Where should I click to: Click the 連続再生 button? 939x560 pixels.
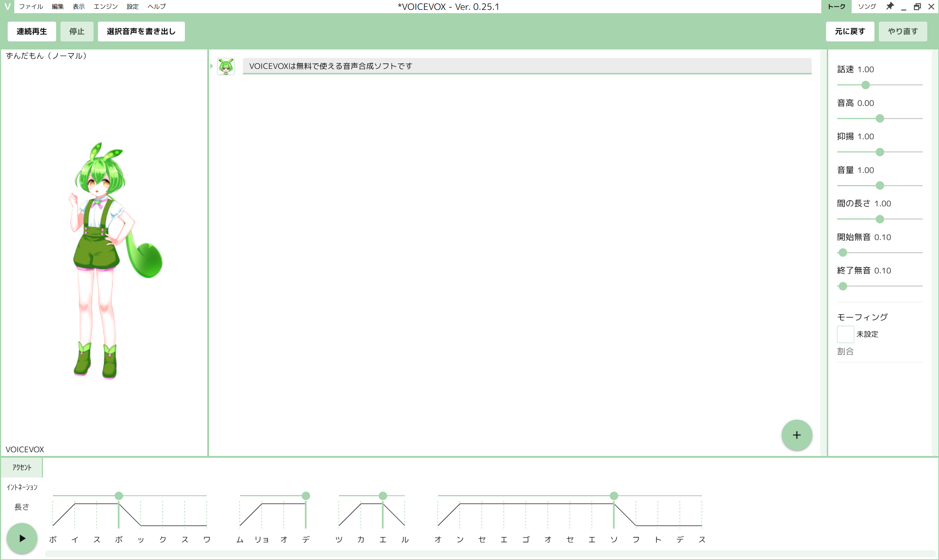tap(32, 31)
